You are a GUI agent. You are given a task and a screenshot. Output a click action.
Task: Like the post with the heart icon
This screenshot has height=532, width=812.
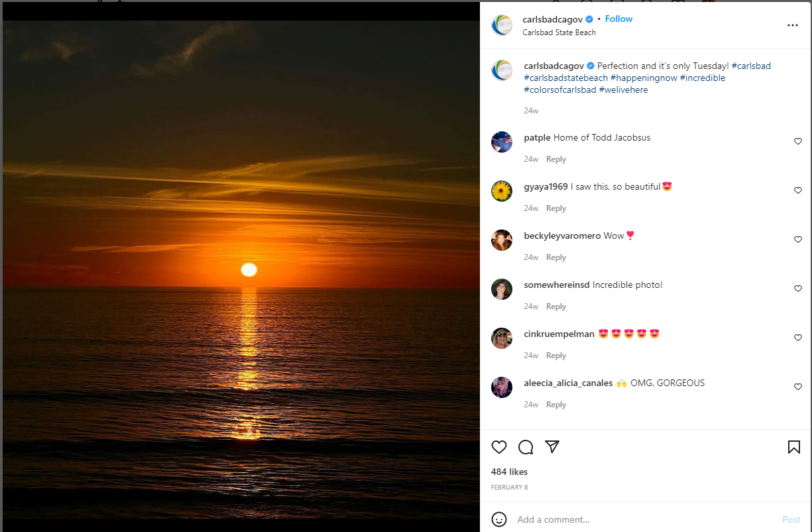click(499, 447)
